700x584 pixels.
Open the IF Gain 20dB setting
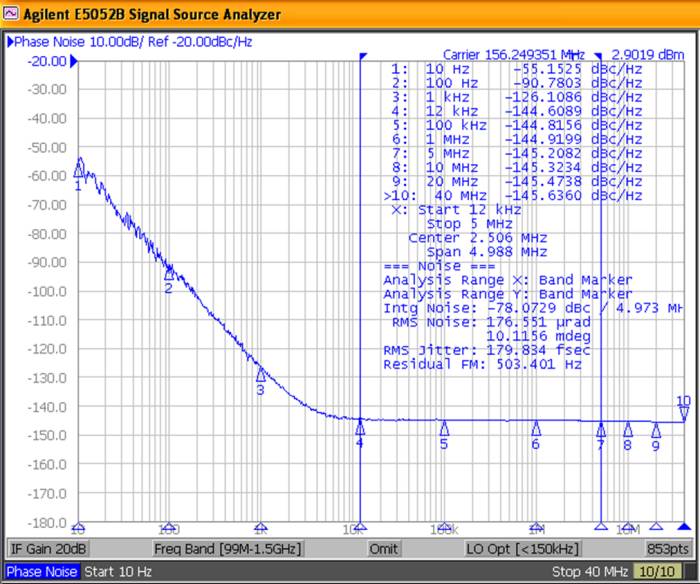point(47,549)
